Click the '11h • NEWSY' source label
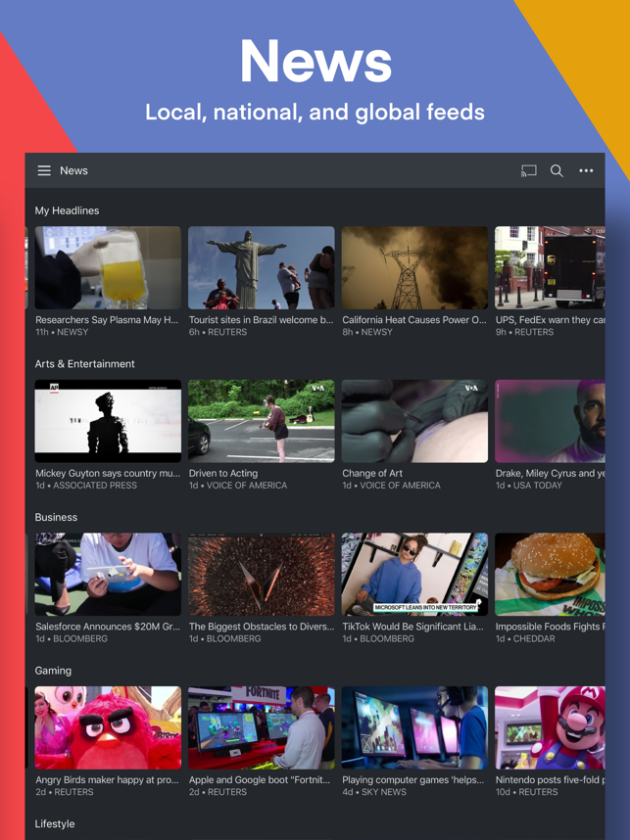630x840 pixels. pyautogui.click(x=62, y=332)
